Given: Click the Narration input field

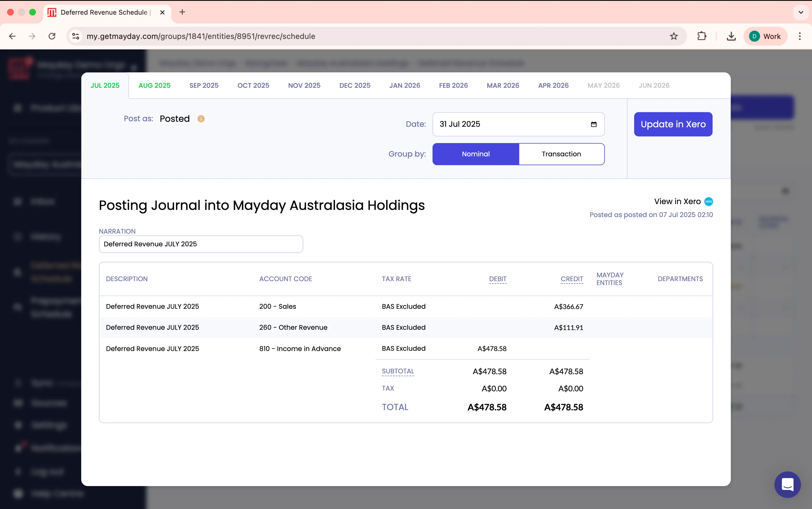Looking at the screenshot, I should click(201, 244).
